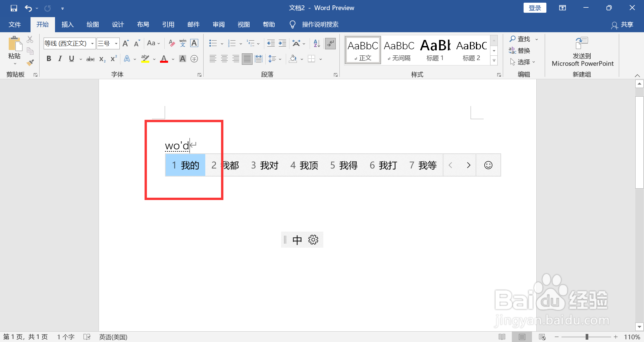The width and height of the screenshot is (644, 342).
Task: Adjust the zoom slider at bottom right
Action: (x=587, y=337)
